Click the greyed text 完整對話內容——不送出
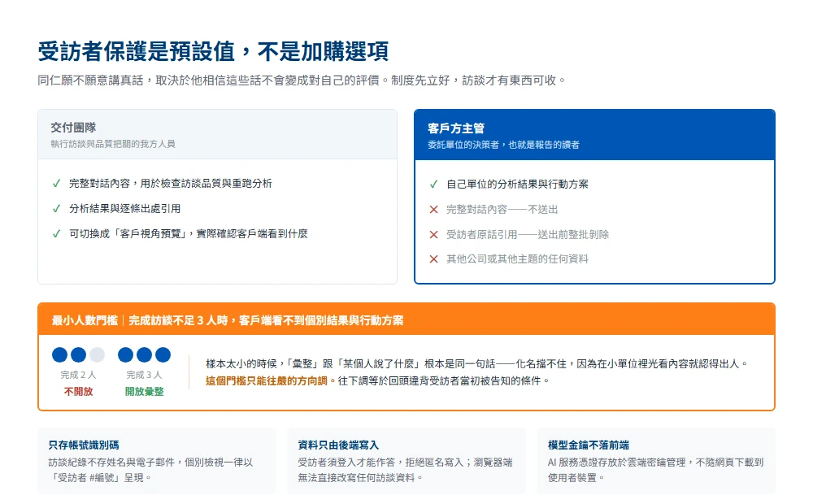 click(x=502, y=210)
